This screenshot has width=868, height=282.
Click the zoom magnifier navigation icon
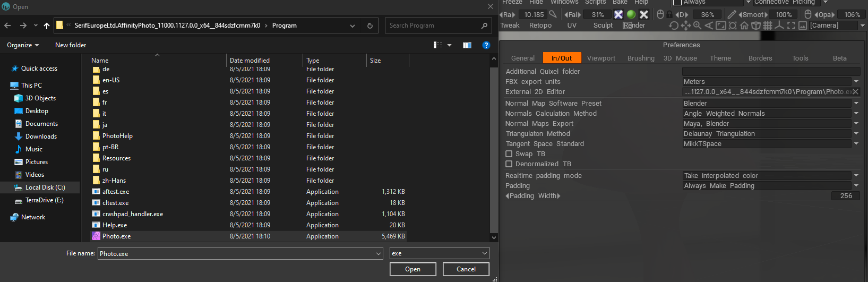click(x=697, y=25)
